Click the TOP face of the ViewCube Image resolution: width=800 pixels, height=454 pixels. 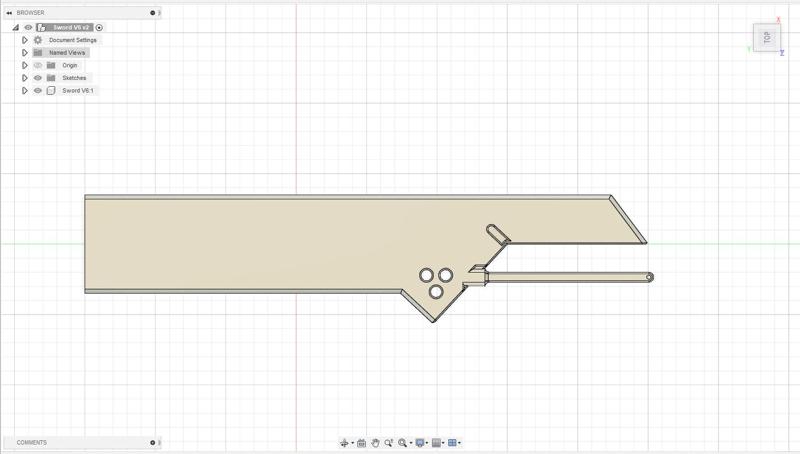pos(766,37)
